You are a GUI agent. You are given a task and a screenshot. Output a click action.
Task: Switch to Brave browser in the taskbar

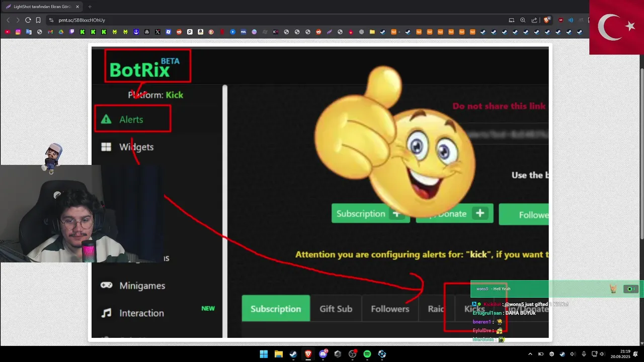click(x=308, y=354)
